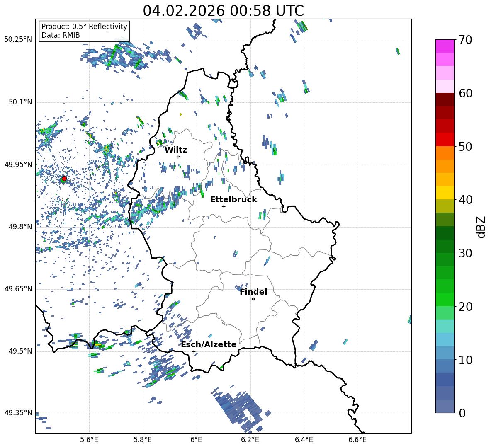Click the dBZ colorbar axis label
The image size is (491, 448).
pyautogui.click(x=481, y=227)
